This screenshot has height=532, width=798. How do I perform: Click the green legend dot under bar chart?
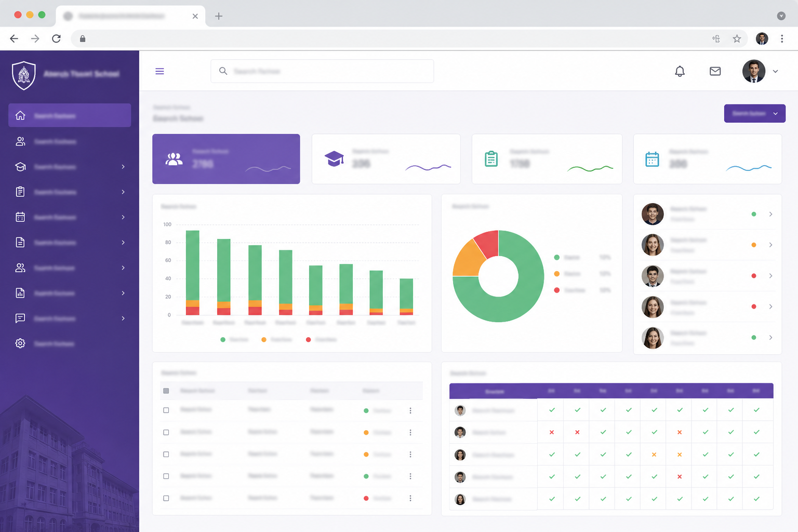(x=223, y=340)
